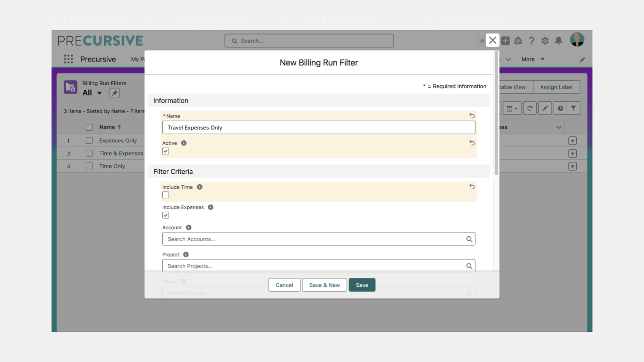Open row actions for Time Only
The width and height of the screenshot is (644, 362).
573,167
